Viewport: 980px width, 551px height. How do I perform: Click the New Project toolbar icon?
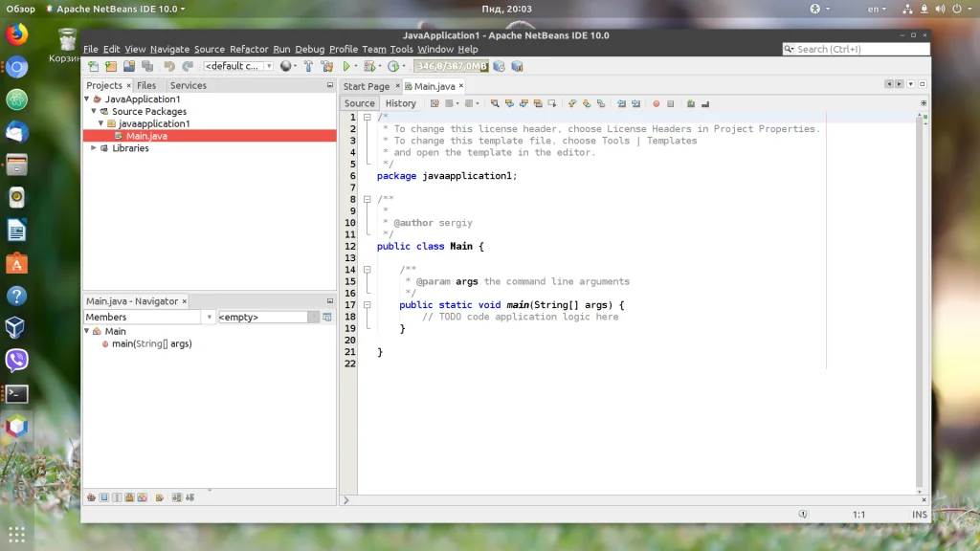coord(111,66)
